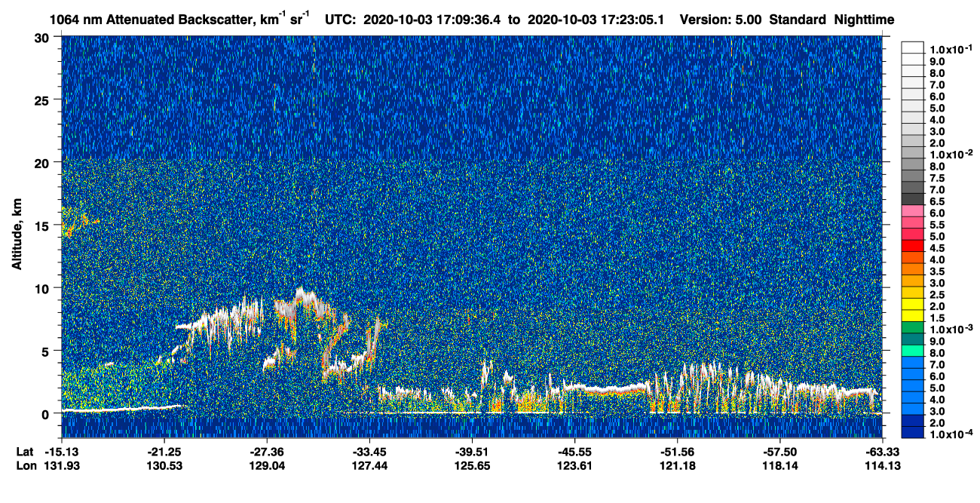Click the colorbar label '6.5'
The image size is (980, 503).
(x=937, y=201)
